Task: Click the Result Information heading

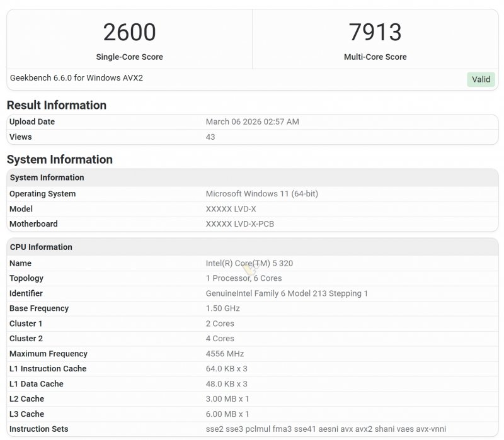Action: coord(56,105)
